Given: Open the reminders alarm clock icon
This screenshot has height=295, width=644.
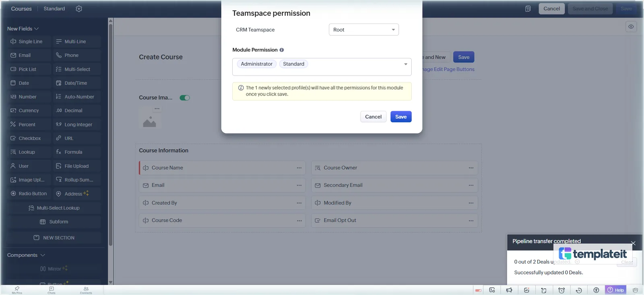Looking at the screenshot, I should (x=561, y=290).
